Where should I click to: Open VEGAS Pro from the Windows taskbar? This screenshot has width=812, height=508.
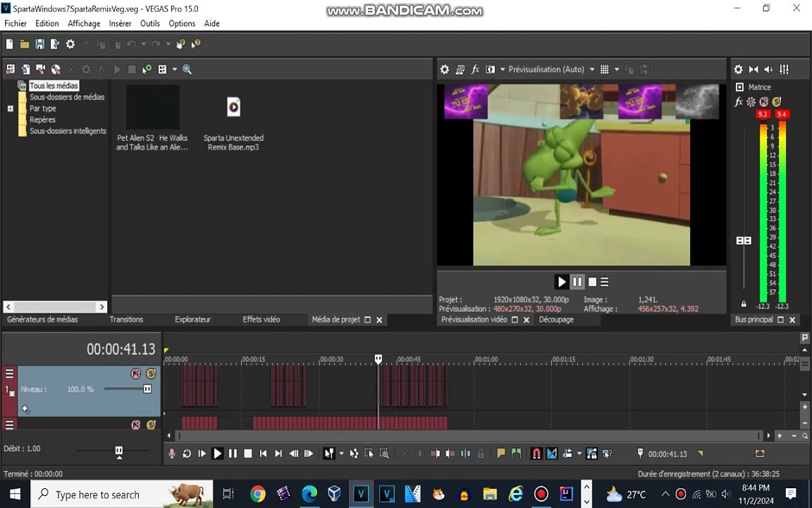pyautogui.click(x=361, y=494)
